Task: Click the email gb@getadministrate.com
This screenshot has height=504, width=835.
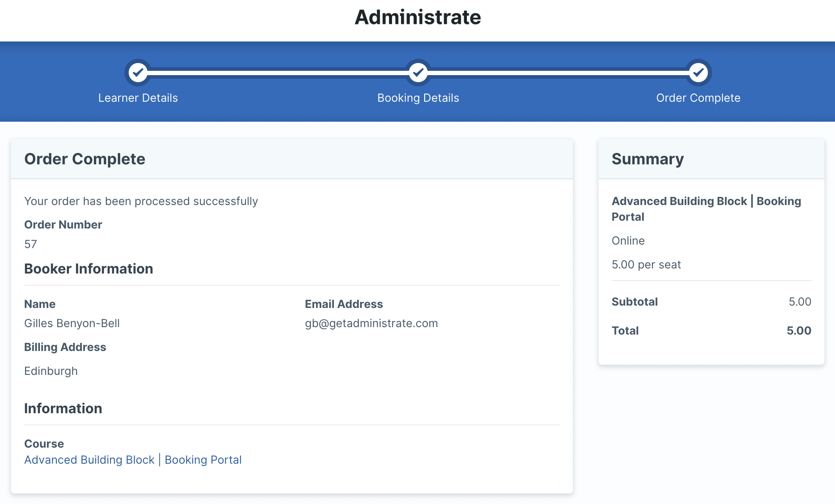Action: pyautogui.click(x=371, y=323)
